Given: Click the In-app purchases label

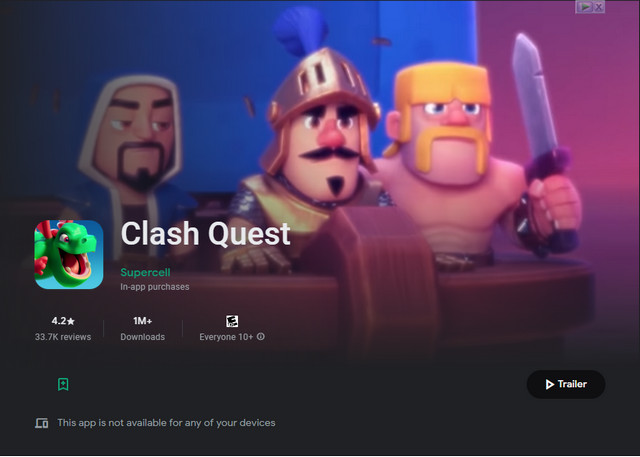Looking at the screenshot, I should pos(155,287).
